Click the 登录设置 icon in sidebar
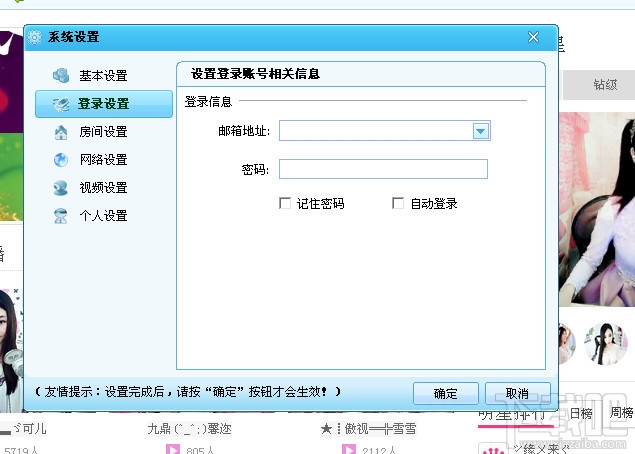The image size is (635, 454). pyautogui.click(x=61, y=104)
